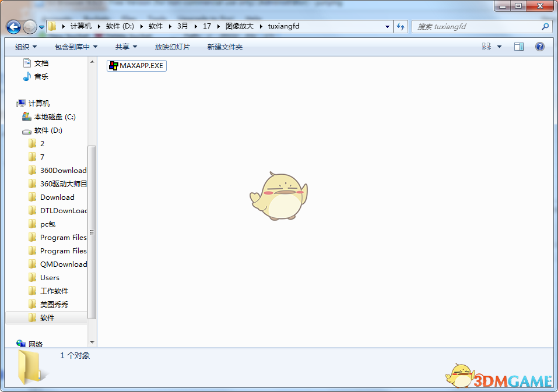Click in the 搜索 tuxiangfd search box
This screenshot has height=392, width=558.
(475, 26)
